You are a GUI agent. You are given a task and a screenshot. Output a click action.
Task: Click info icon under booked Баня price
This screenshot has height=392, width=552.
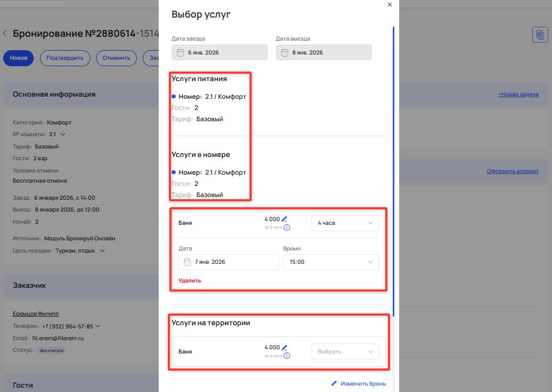287,228
